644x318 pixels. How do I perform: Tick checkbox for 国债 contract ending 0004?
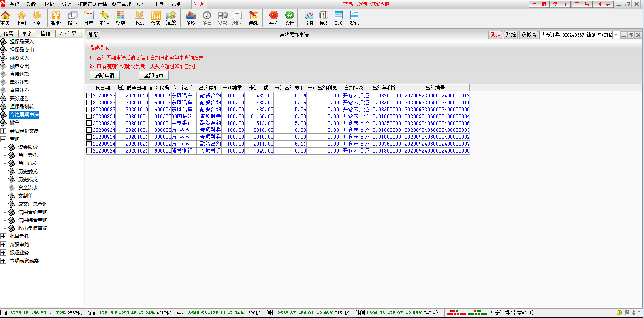click(x=89, y=116)
